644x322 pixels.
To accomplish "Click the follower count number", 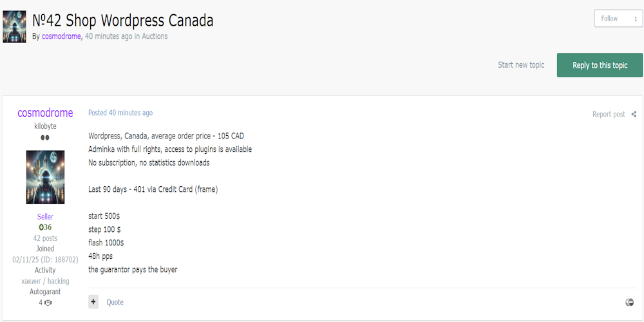I will pos(635,19).
